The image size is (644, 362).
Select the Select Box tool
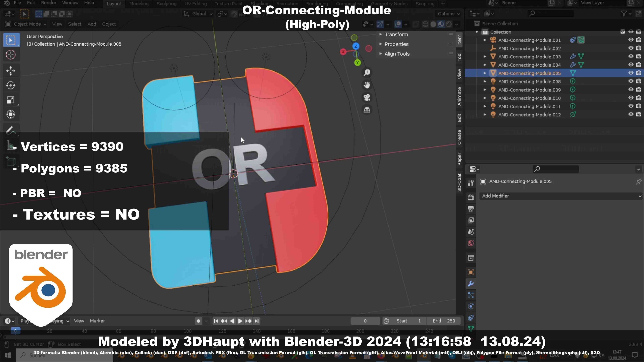click(x=11, y=40)
